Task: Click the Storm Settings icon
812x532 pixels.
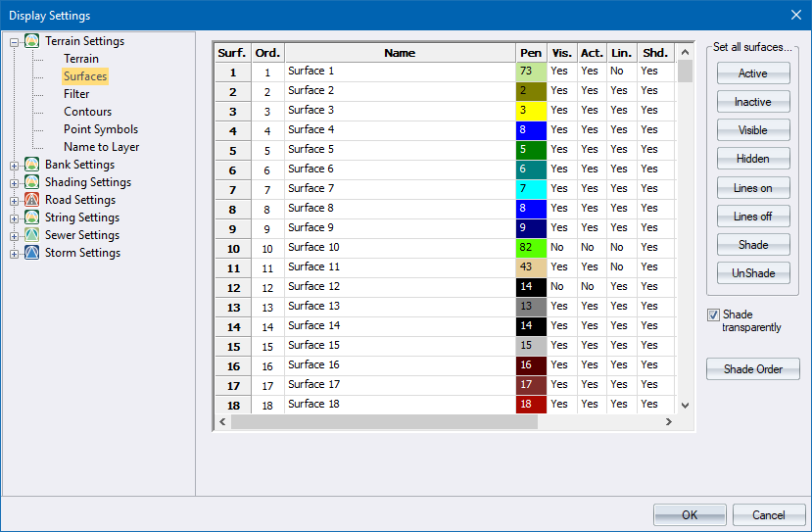Action: click(x=32, y=253)
